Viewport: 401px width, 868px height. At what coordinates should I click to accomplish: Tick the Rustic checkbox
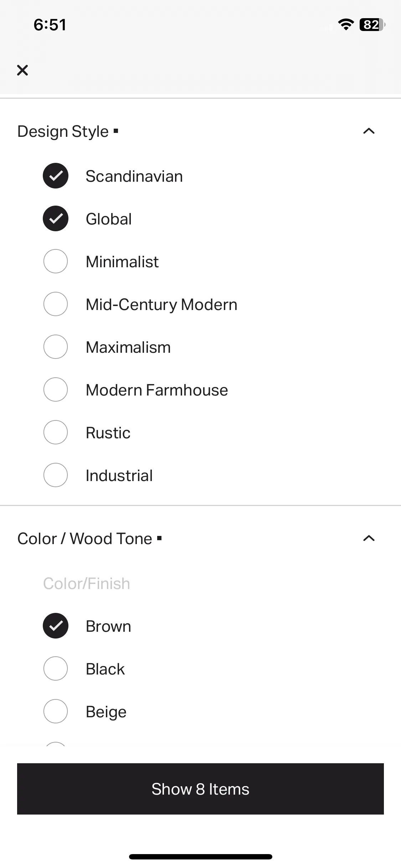[x=56, y=432]
